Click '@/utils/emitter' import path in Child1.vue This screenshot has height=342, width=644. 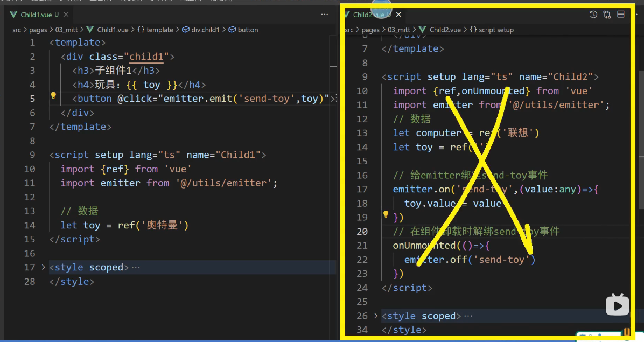(223, 183)
